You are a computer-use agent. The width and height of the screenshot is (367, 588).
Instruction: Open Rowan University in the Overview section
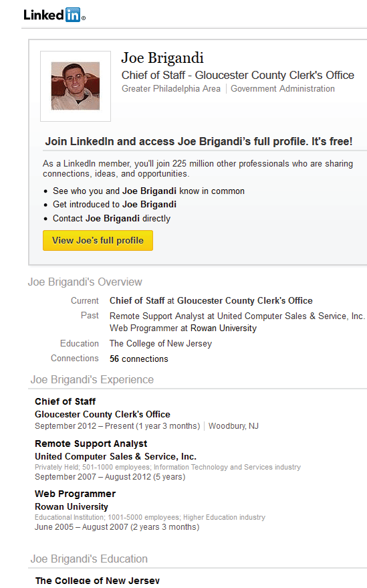coord(223,328)
